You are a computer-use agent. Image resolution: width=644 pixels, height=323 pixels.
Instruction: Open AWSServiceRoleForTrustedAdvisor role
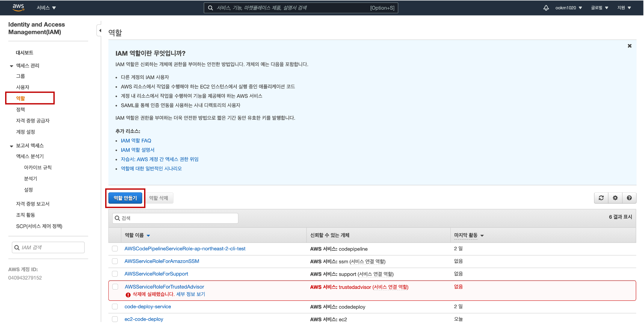click(x=164, y=287)
